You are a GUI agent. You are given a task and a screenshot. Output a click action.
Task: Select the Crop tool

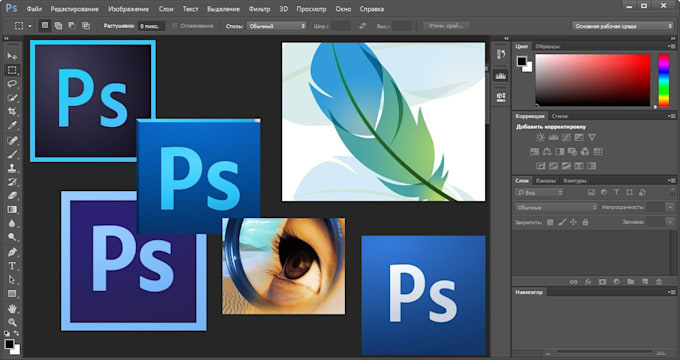click(12, 112)
